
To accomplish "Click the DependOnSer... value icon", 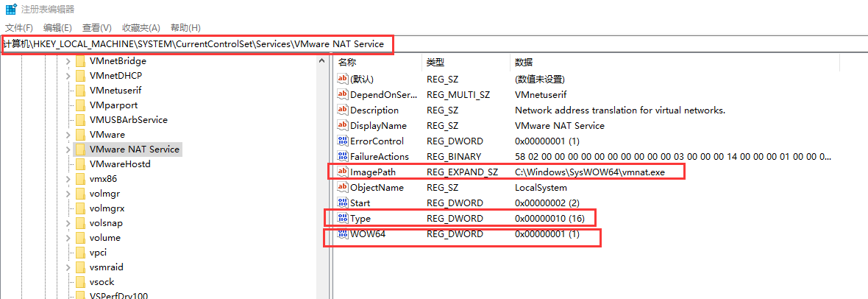I will 343,95.
